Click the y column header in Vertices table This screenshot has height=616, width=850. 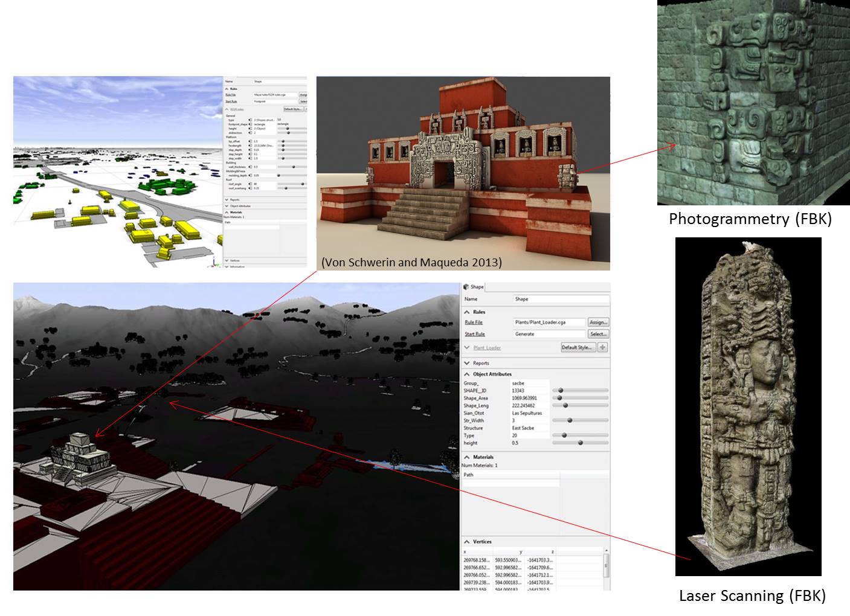(x=510, y=551)
